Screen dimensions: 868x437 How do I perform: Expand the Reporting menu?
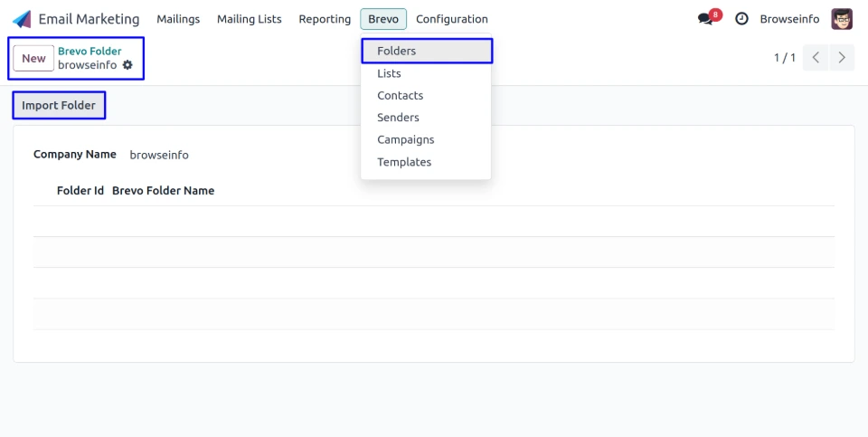point(325,19)
